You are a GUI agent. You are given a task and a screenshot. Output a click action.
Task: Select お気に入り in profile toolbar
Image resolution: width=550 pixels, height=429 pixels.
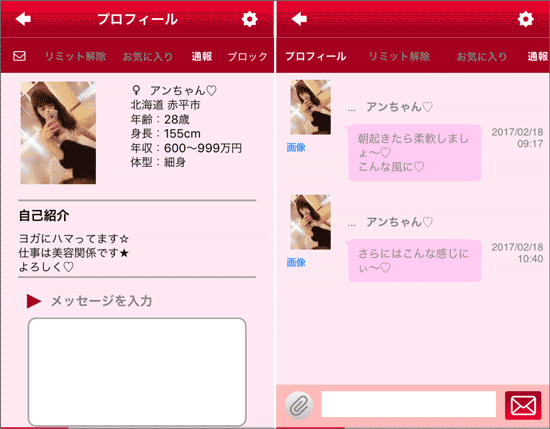[x=148, y=56]
